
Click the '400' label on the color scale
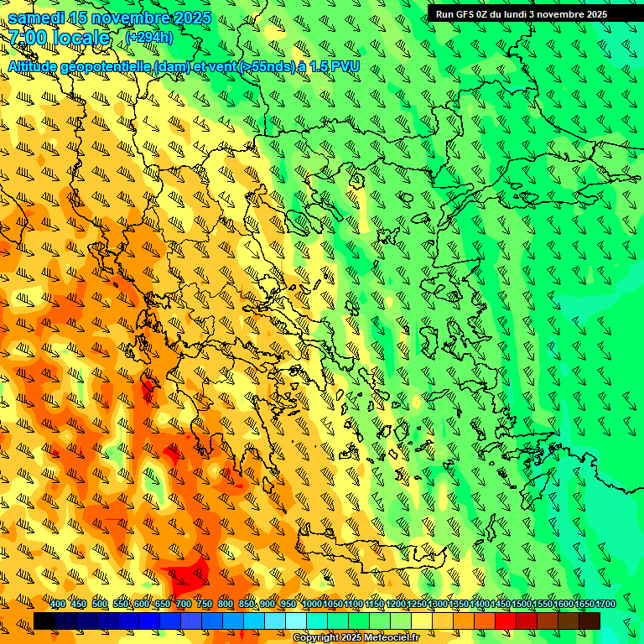coord(58,605)
